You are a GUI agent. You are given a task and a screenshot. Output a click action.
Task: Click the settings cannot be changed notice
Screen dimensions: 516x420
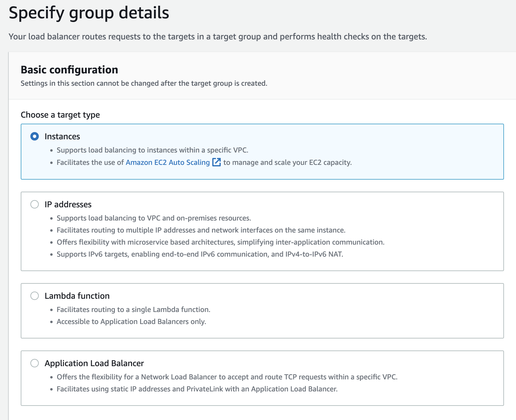pyautogui.click(x=144, y=83)
